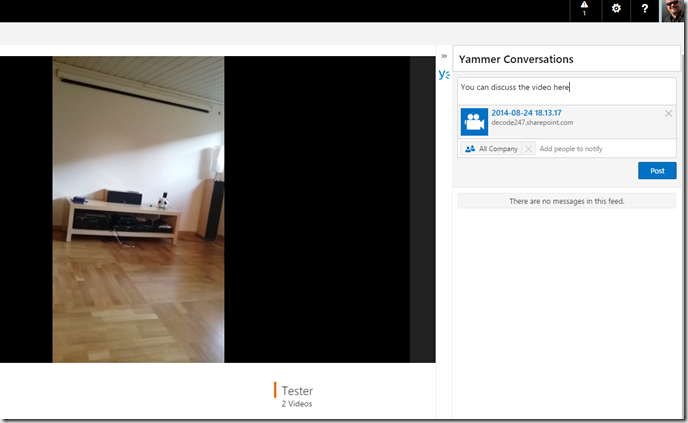Remove the All Company group
The height and width of the screenshot is (423, 688).
[x=528, y=149]
